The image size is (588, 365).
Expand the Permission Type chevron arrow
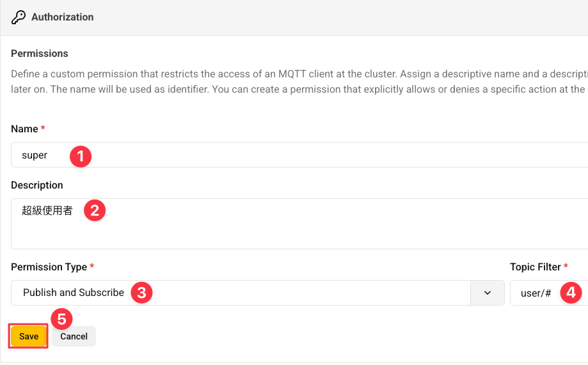(x=488, y=293)
